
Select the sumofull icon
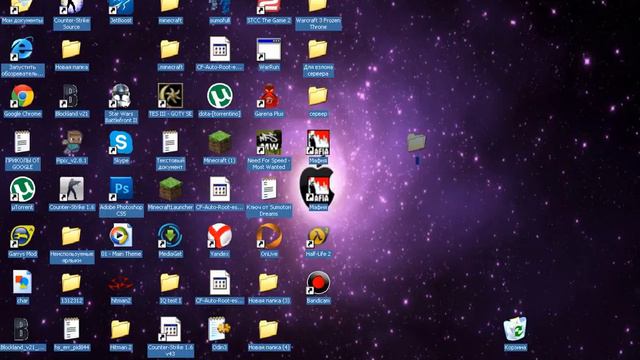(220, 7)
